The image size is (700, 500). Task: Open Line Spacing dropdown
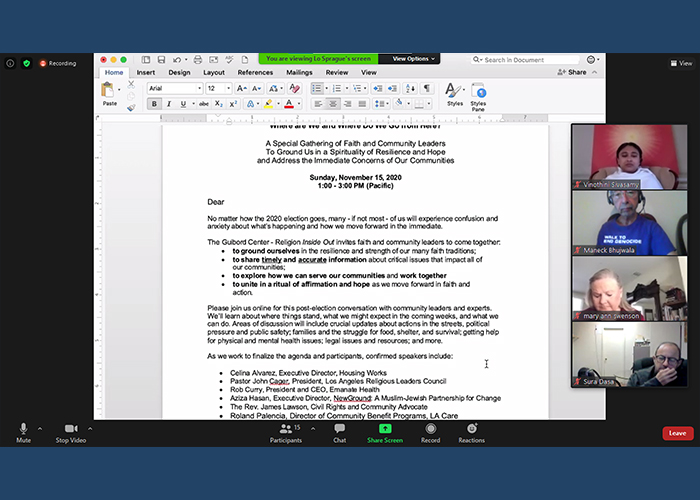381,104
